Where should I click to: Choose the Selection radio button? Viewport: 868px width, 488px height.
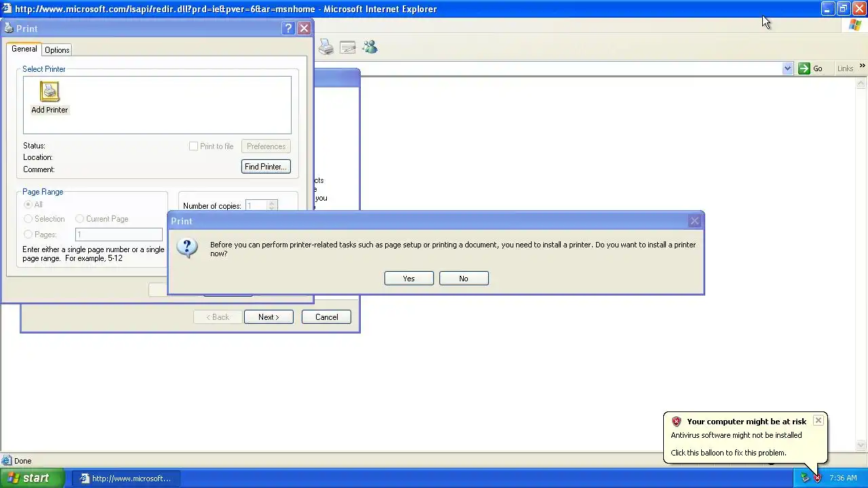(x=28, y=219)
